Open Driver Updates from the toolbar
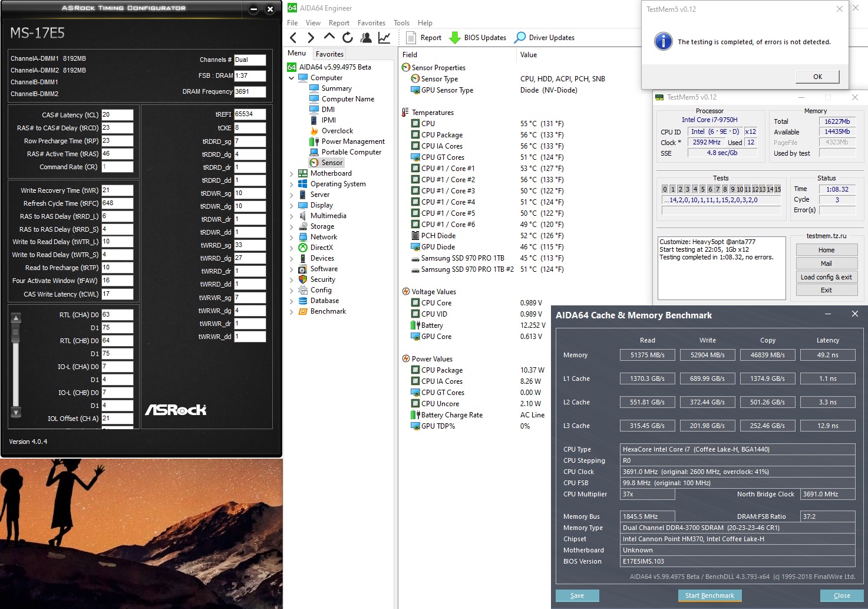Image resolution: width=868 pixels, height=609 pixels. click(544, 38)
